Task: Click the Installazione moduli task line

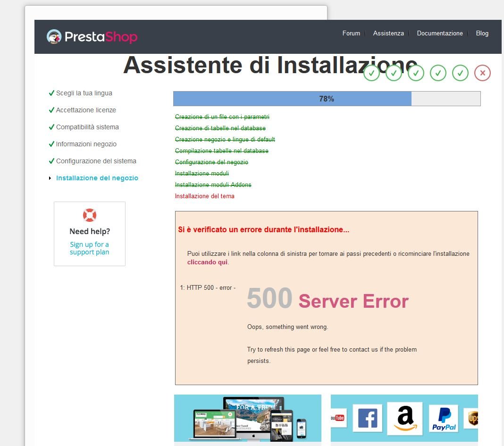Action: click(x=202, y=173)
